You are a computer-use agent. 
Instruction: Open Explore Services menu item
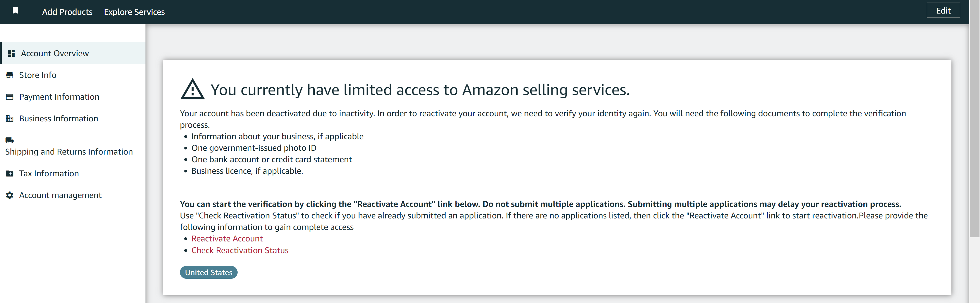pos(134,12)
